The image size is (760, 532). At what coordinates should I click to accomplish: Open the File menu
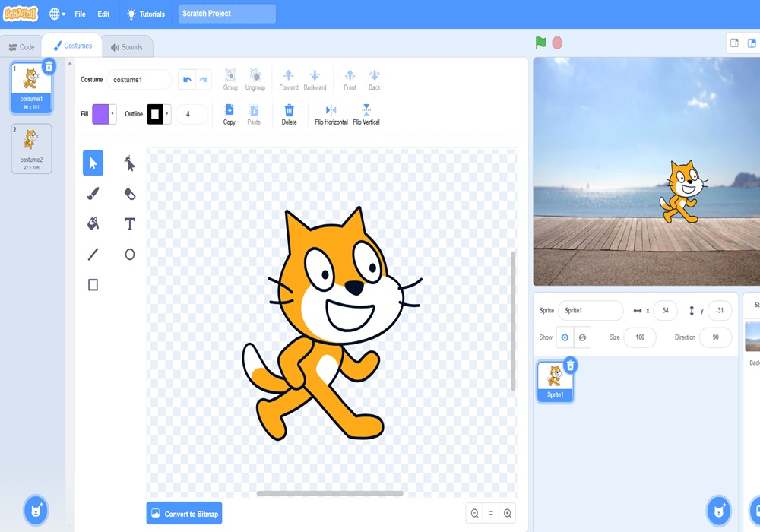point(80,14)
